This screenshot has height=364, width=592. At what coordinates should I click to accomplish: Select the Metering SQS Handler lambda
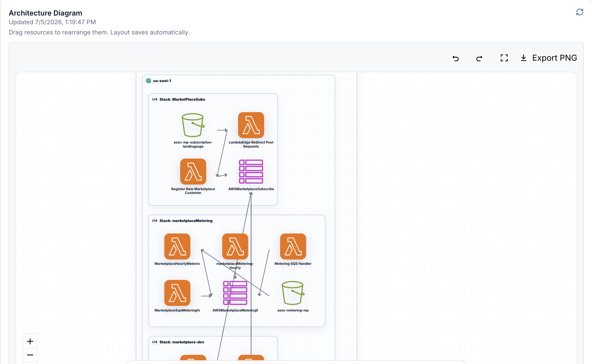tap(293, 246)
